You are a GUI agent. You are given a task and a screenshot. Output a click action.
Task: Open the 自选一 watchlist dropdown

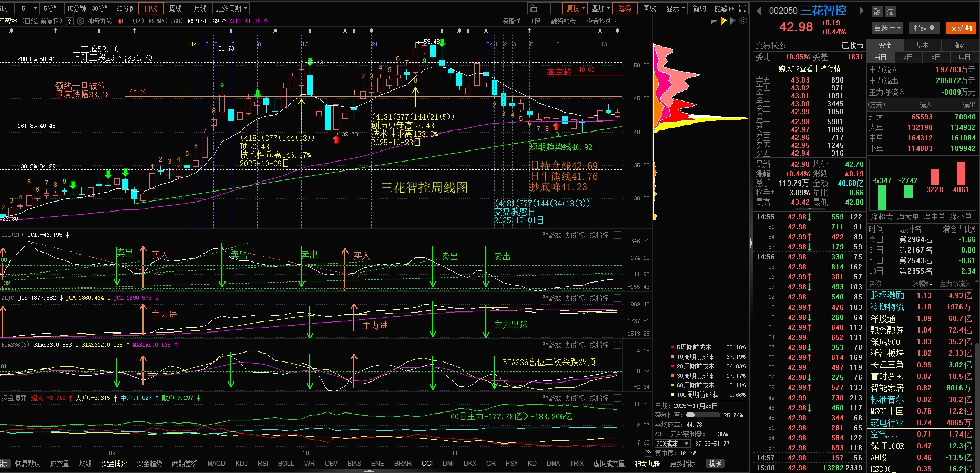point(887,28)
